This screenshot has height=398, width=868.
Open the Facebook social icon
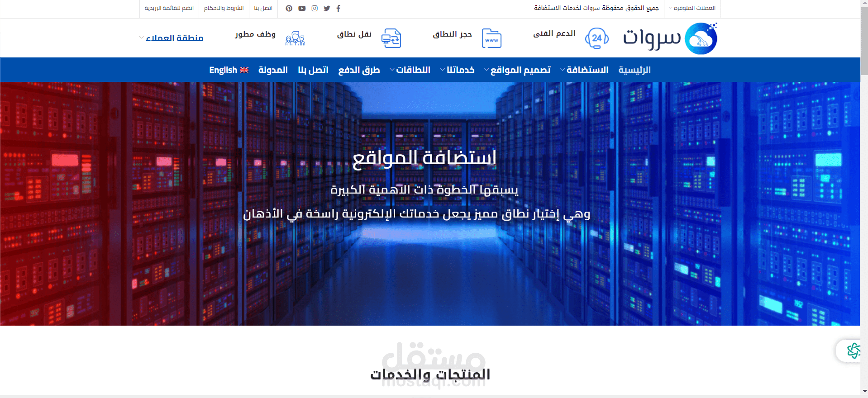click(338, 8)
